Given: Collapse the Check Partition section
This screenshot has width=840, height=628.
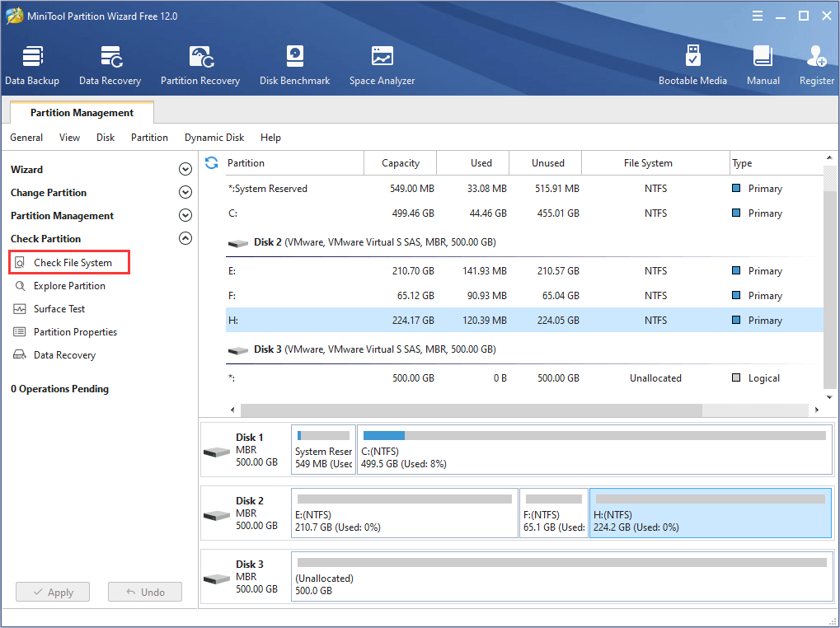Looking at the screenshot, I should click(185, 238).
